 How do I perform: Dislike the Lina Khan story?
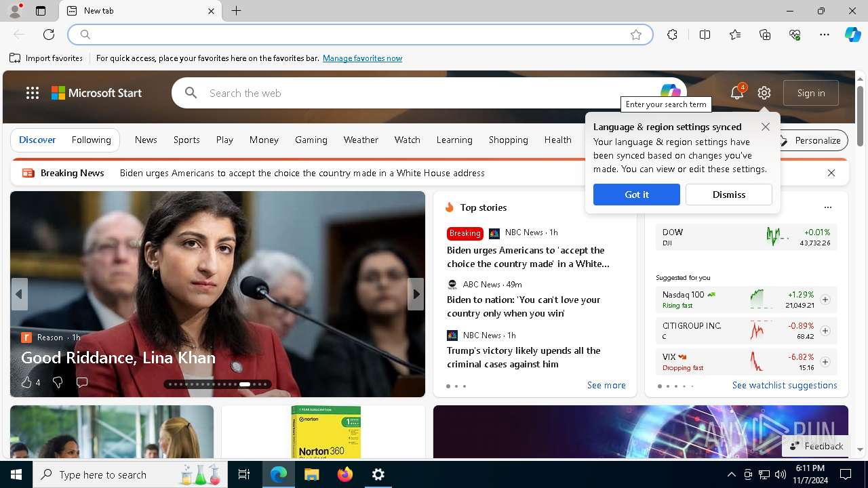(58, 382)
